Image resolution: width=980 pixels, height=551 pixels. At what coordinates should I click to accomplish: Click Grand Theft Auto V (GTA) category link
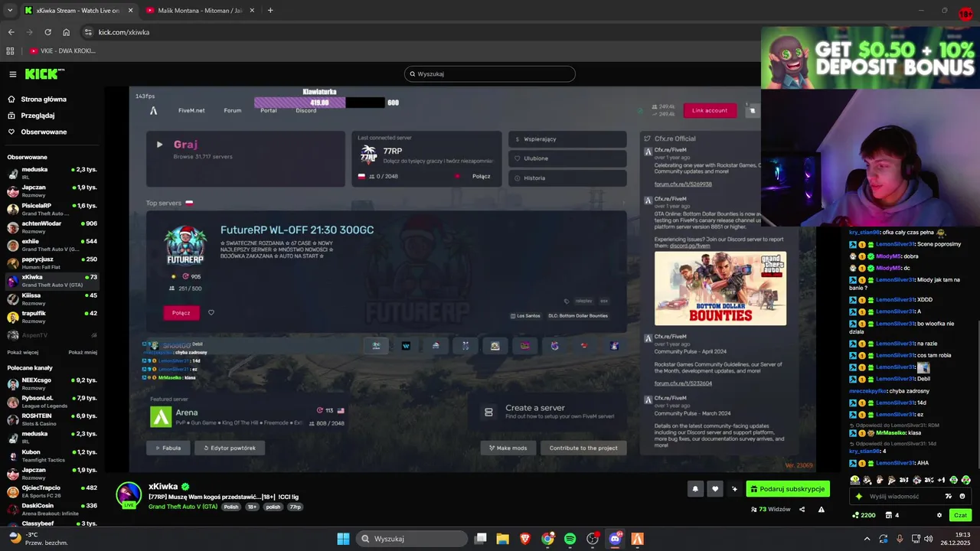click(x=183, y=507)
